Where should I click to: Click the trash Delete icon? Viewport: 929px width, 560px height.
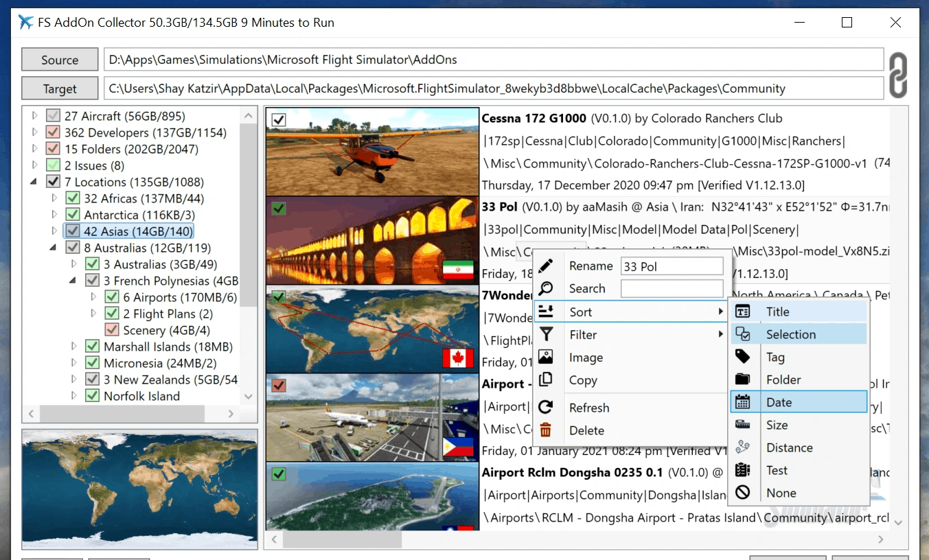546,430
